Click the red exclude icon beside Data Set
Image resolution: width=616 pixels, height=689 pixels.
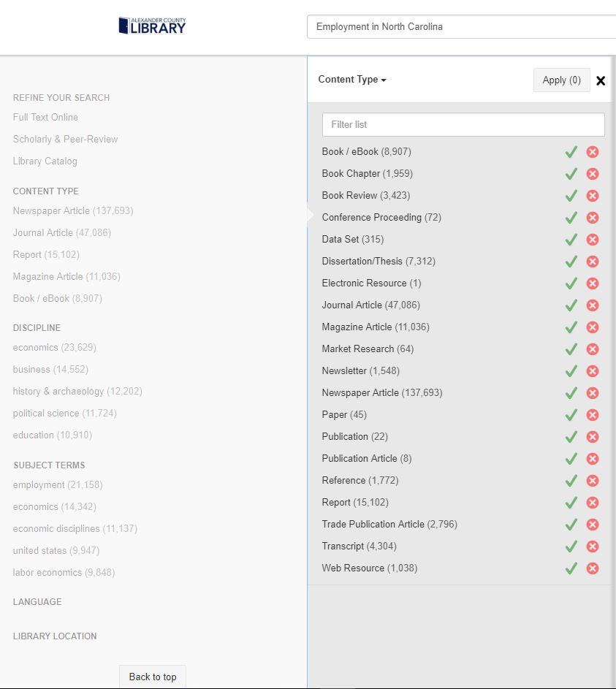(593, 240)
